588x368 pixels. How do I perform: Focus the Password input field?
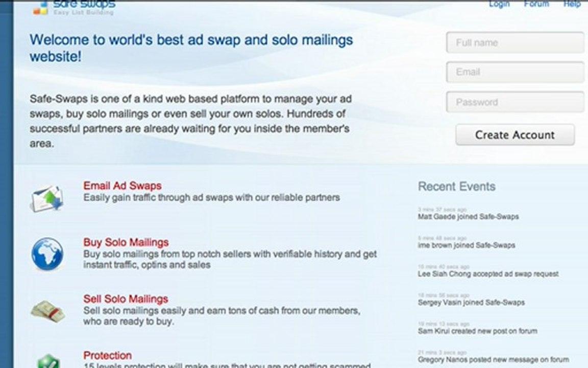[515, 102]
